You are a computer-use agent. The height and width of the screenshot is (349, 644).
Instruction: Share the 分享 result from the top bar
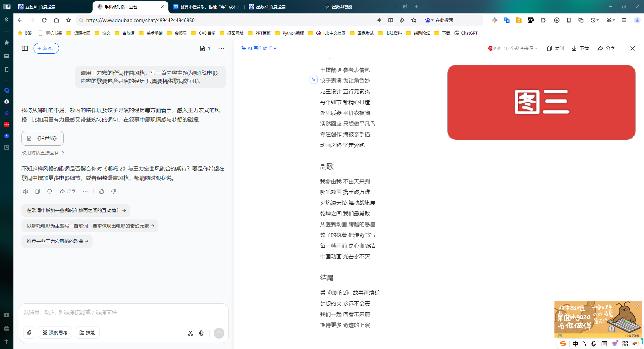pyautogui.click(x=606, y=48)
